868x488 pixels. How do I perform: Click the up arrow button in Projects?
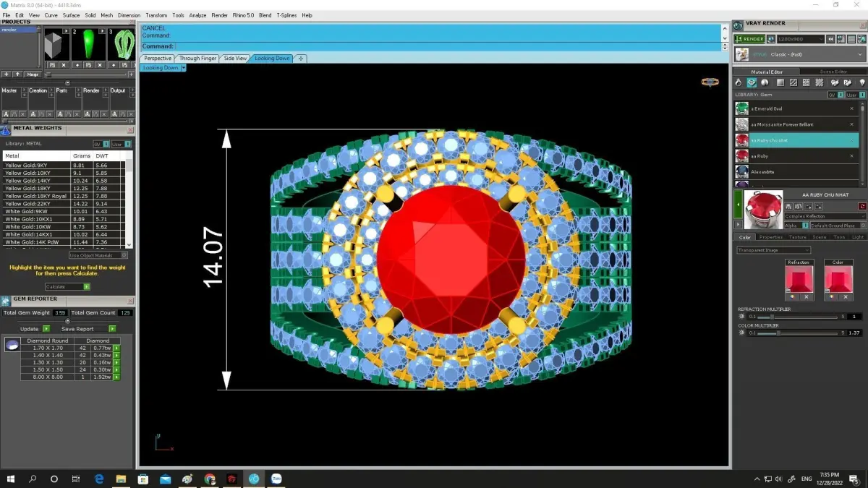click(17, 74)
